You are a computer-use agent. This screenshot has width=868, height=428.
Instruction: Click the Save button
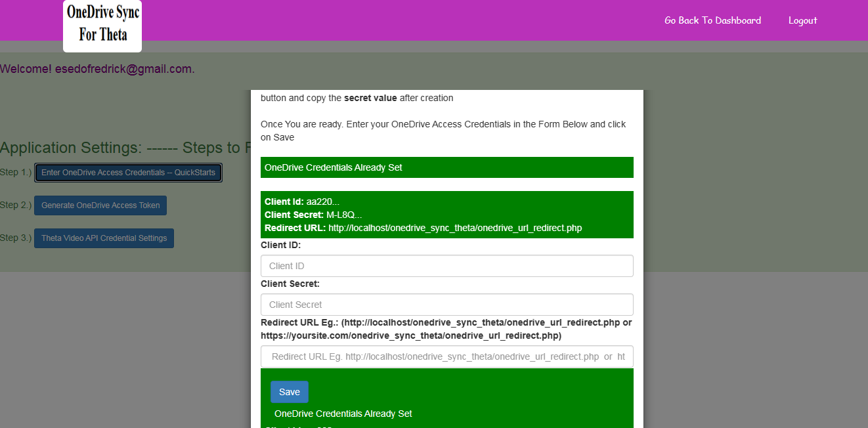290,392
